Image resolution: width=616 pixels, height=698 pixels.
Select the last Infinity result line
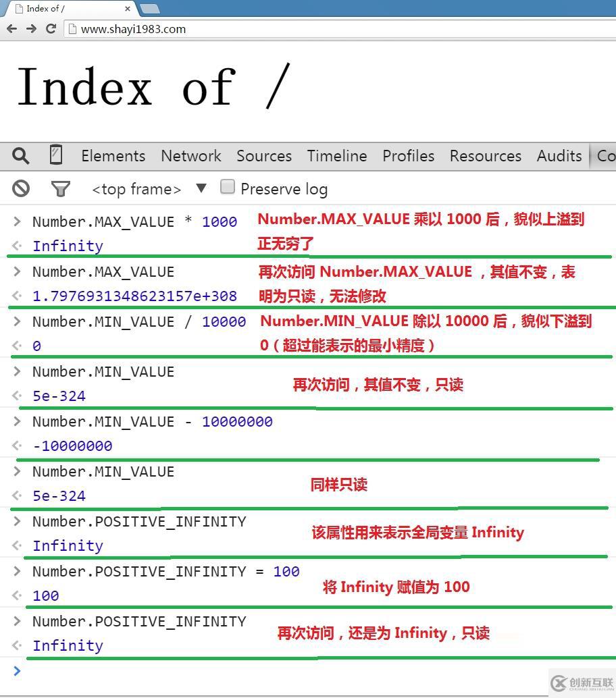[68, 645]
